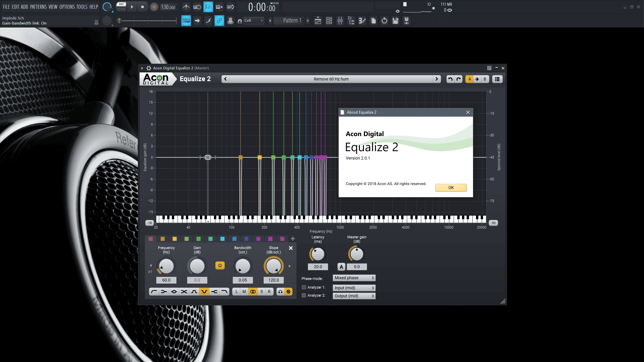Click OK in About Equalize 2
644x362 pixels.
click(x=451, y=188)
